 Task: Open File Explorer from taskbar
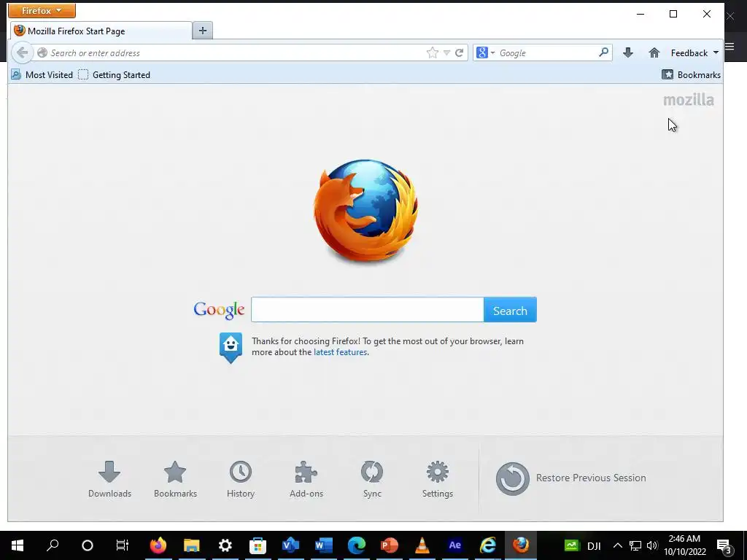pyautogui.click(x=192, y=545)
